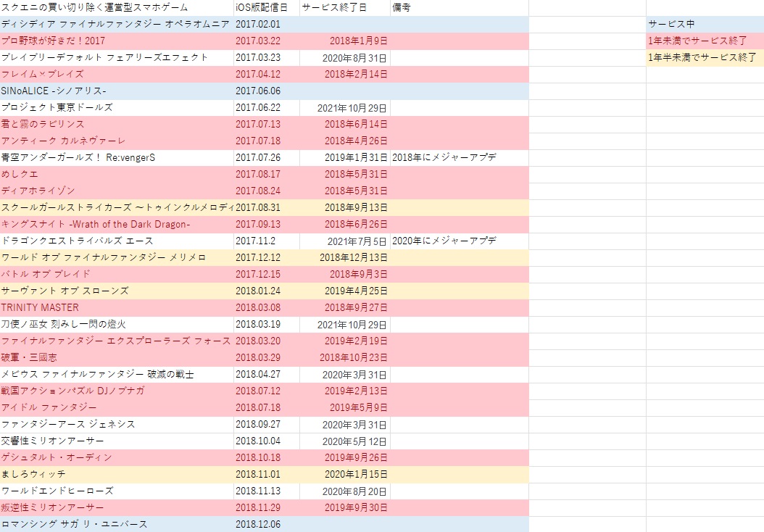The height and width of the screenshot is (532, 764).
Task: Click note '2020年にメジャーアプデ'
Action: (459, 241)
